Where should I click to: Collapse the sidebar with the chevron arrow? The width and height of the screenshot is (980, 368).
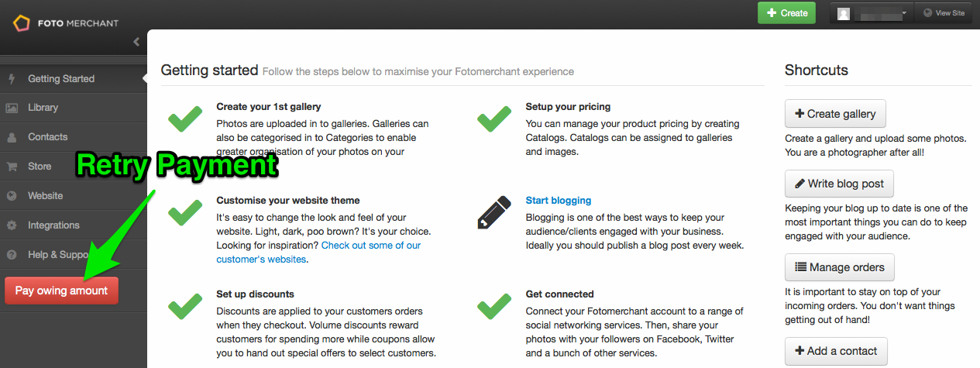click(136, 42)
